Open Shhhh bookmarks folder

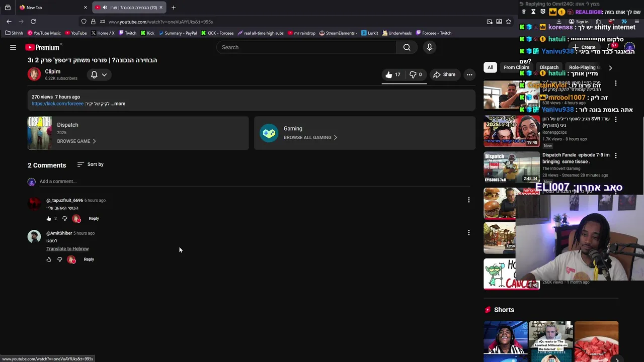[14, 33]
